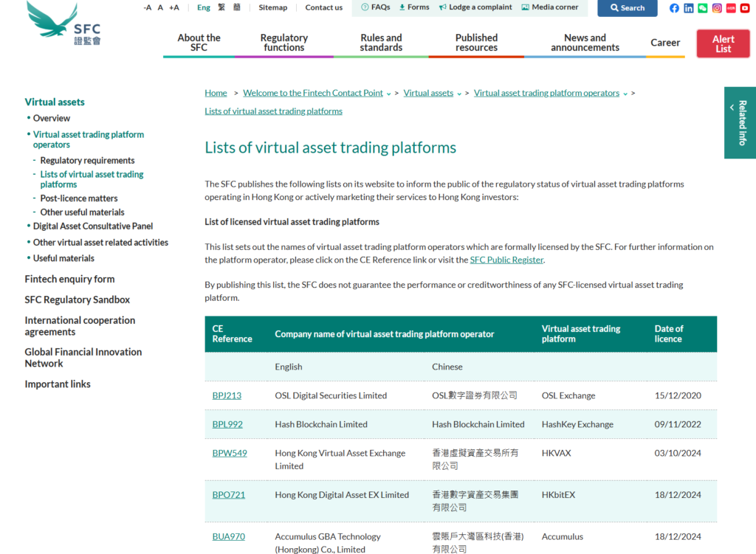Open the News and announcements menu
Screen dimensions: 756x554
[x=585, y=42]
